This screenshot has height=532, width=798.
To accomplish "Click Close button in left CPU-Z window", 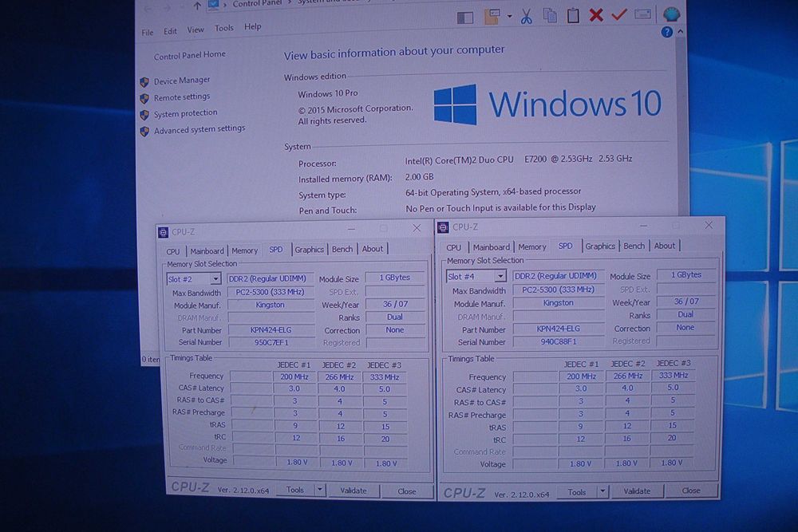I will (407, 491).
